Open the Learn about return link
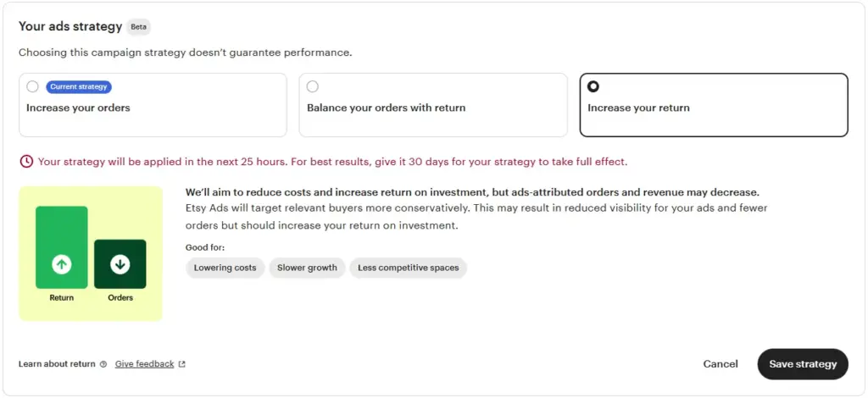Image resolution: width=868 pixels, height=398 pixels. [x=57, y=364]
